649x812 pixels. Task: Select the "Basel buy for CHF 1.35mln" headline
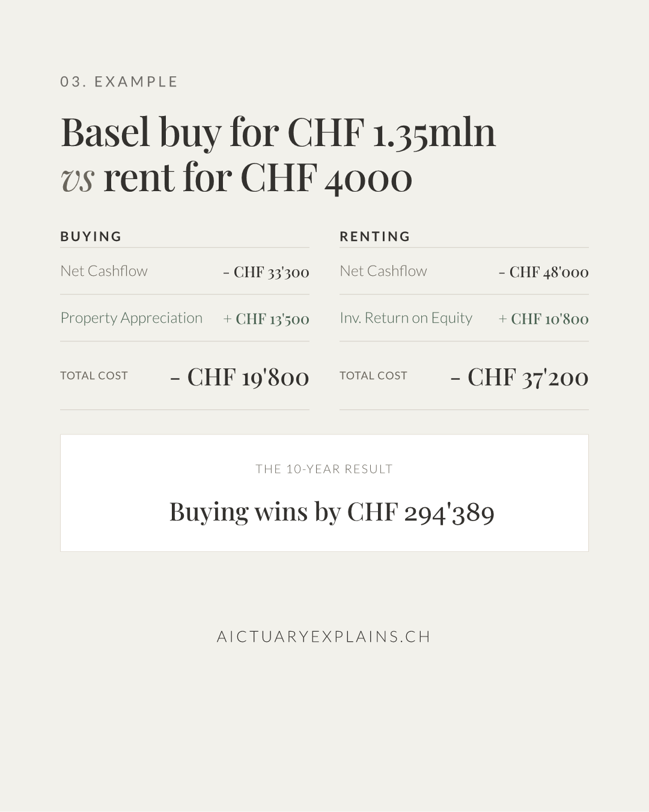(x=278, y=132)
